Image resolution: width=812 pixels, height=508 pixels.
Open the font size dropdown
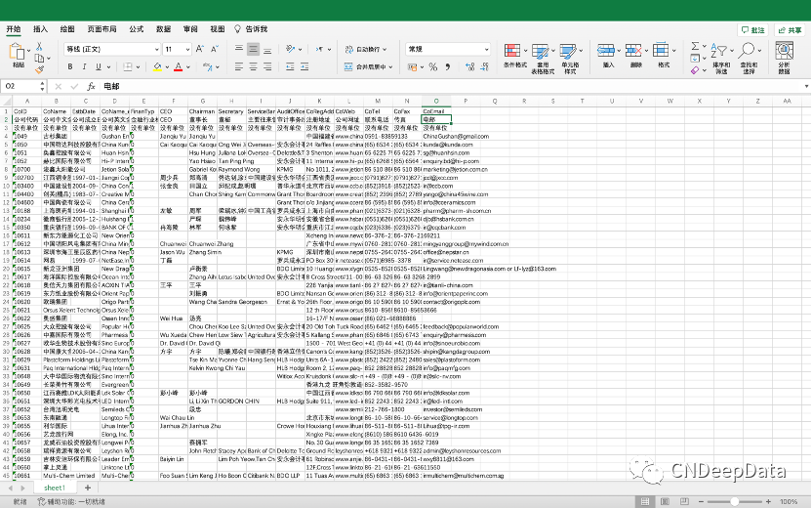tap(187, 49)
